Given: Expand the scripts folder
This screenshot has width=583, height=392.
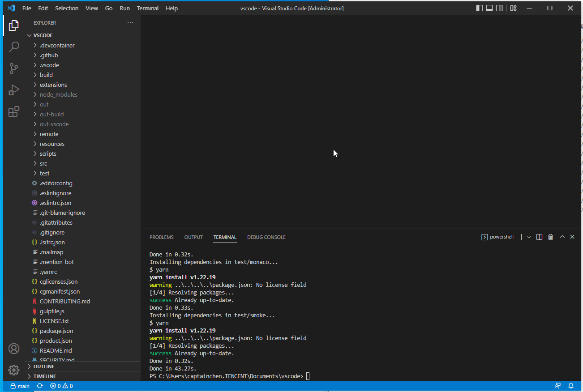Looking at the screenshot, I should (83, 153).
